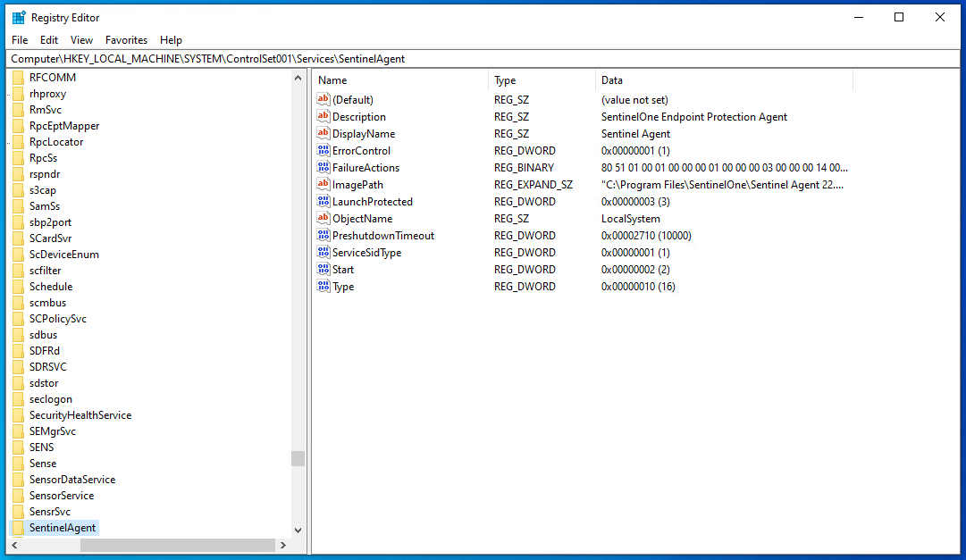Click the SecurityHealthService folder icon
Screen dimensions: 966x560
18,415
